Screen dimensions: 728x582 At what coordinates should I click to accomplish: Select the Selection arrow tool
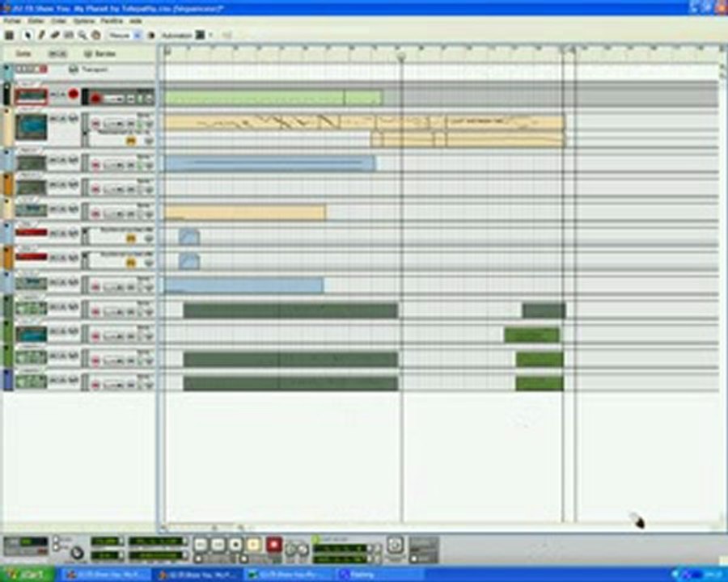pos(28,36)
